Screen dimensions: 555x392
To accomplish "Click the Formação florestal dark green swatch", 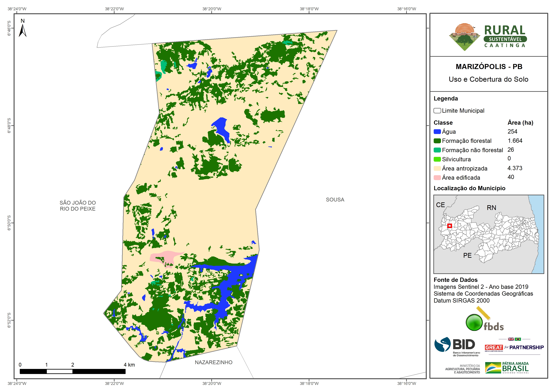I will 437,141.
